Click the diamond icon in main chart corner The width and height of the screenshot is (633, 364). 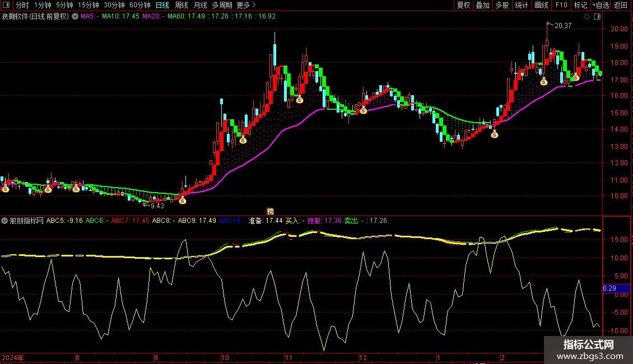(x=587, y=17)
